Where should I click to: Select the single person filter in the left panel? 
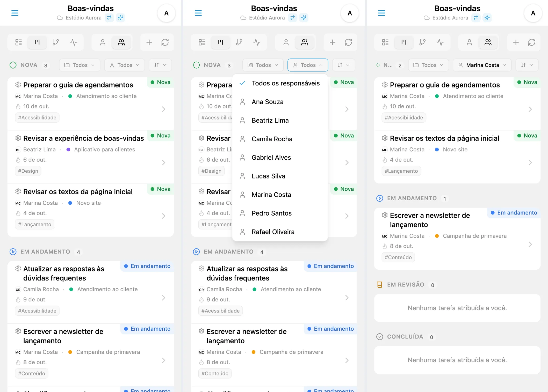tap(103, 42)
